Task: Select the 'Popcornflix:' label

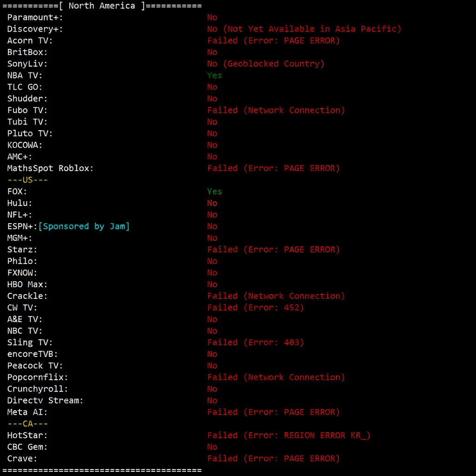Action: [x=38, y=377]
